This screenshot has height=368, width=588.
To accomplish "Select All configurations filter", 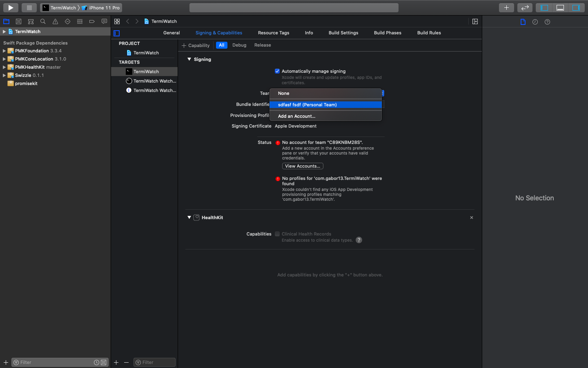I will (x=222, y=45).
